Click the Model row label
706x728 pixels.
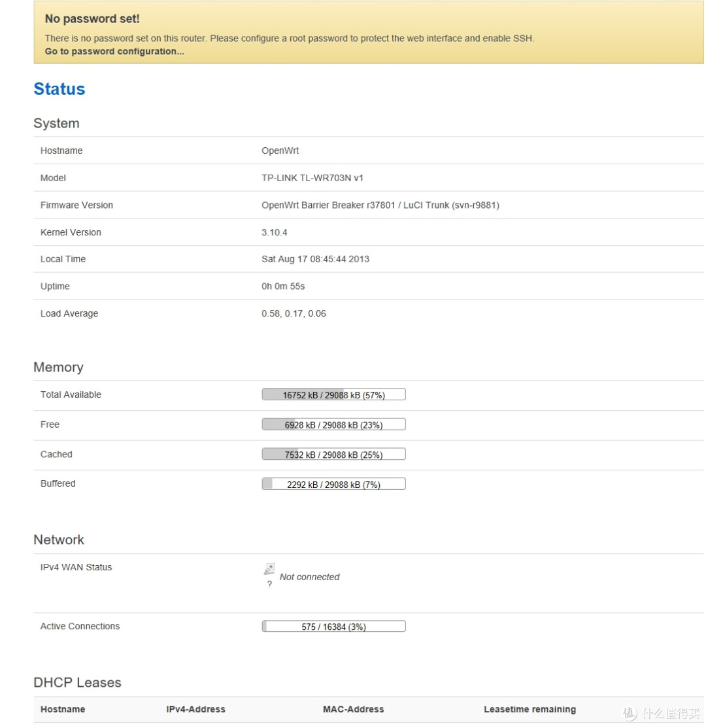[53, 178]
